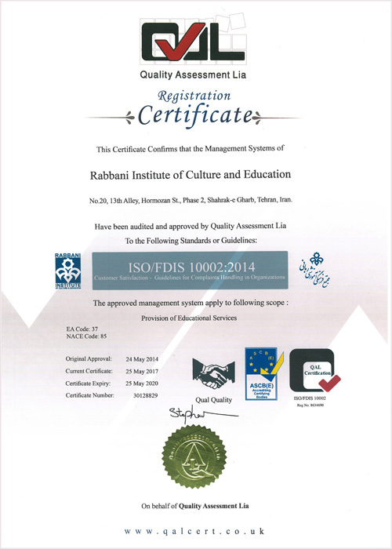Click the "Qual Quality" caption
This screenshot has width=392, height=549.
click(213, 400)
